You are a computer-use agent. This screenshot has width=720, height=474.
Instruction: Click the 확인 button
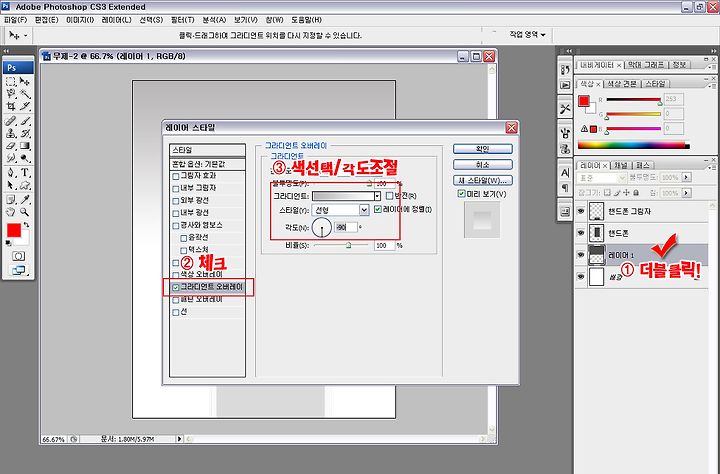(x=483, y=149)
